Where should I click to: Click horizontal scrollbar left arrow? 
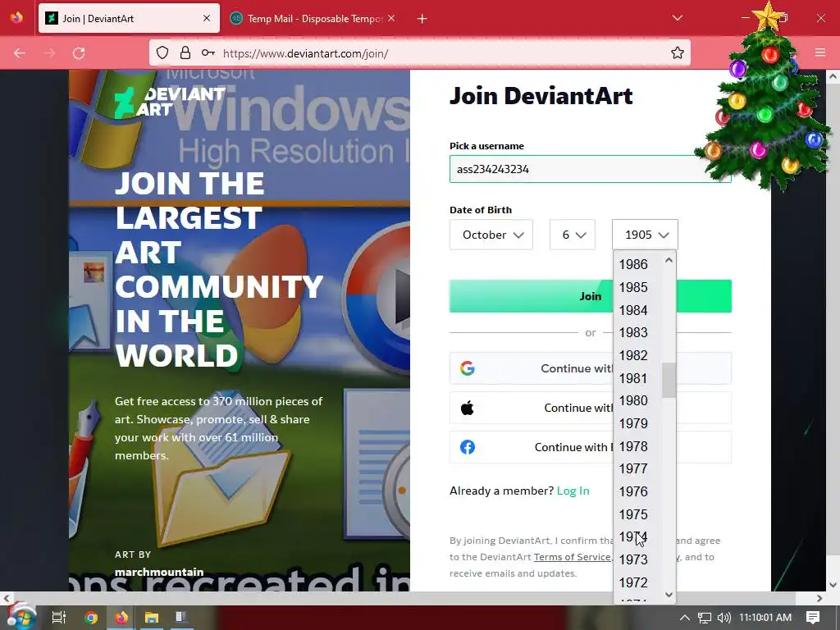click(7, 598)
